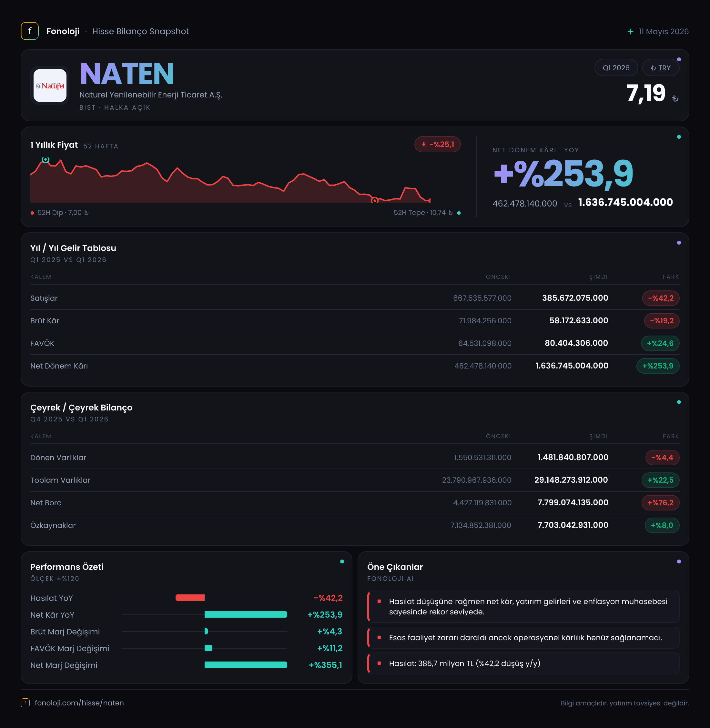Click the Net Marj Değişimi green bar
This screenshot has height=728, width=710.
click(x=246, y=665)
